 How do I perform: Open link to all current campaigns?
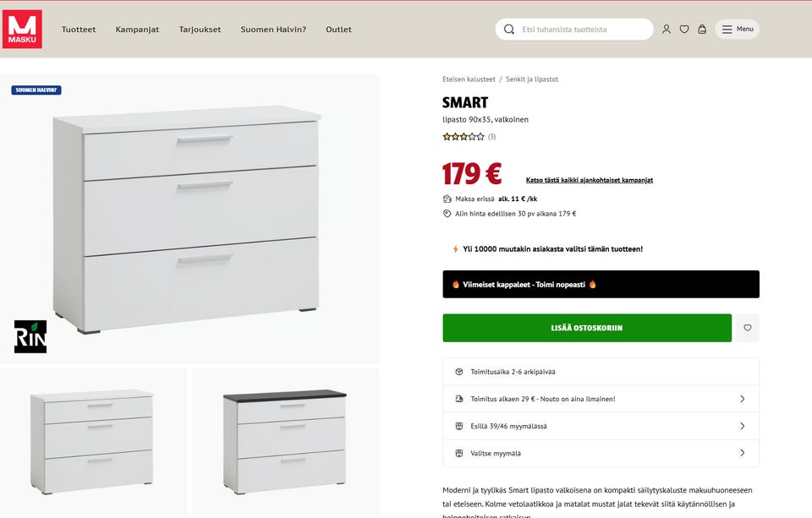coord(589,180)
